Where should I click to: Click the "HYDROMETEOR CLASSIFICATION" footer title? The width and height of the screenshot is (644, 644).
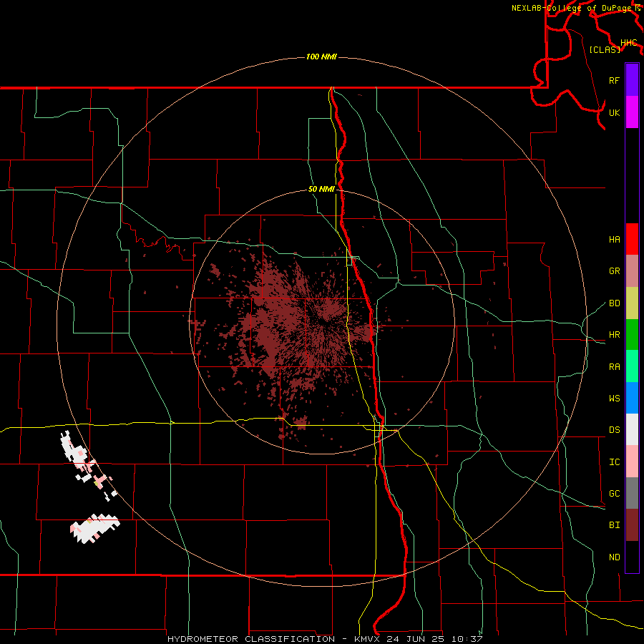251,639
